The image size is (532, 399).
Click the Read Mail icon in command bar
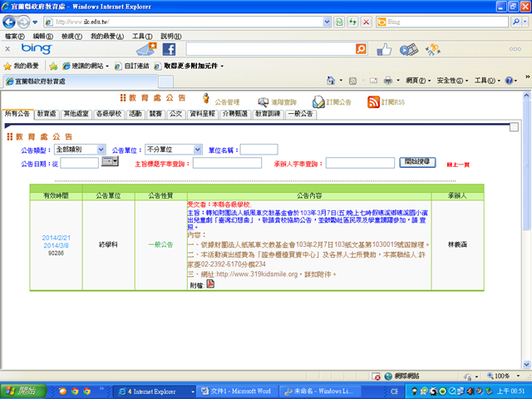373,81
